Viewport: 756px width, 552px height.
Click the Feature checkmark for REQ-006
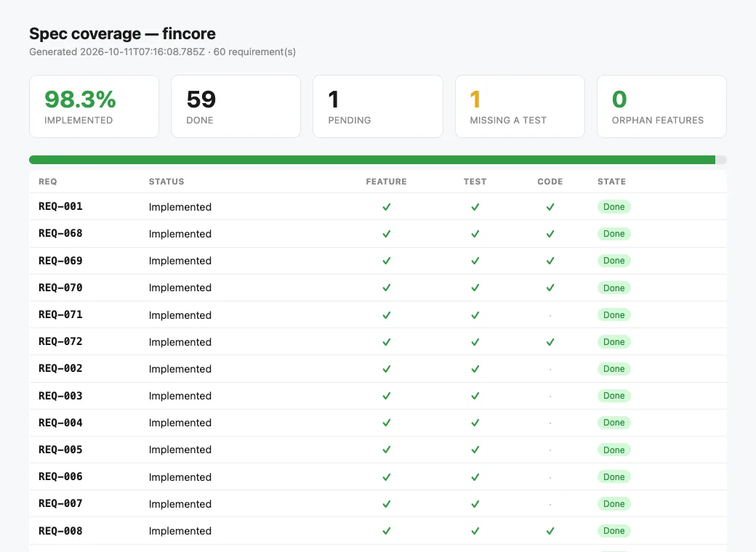[x=386, y=477]
